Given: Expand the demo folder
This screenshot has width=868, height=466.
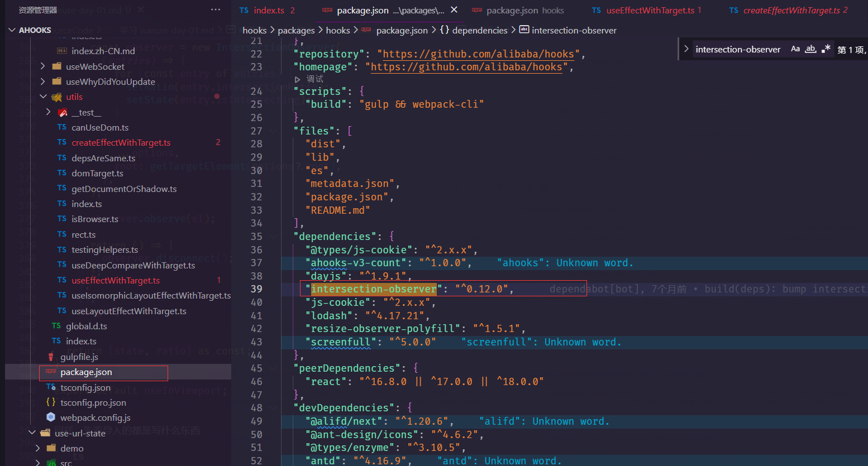Looking at the screenshot, I should (x=37, y=448).
